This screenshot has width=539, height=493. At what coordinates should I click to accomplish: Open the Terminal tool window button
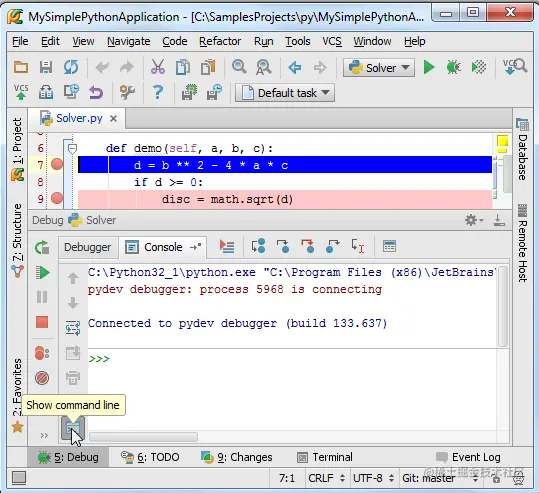click(x=325, y=457)
